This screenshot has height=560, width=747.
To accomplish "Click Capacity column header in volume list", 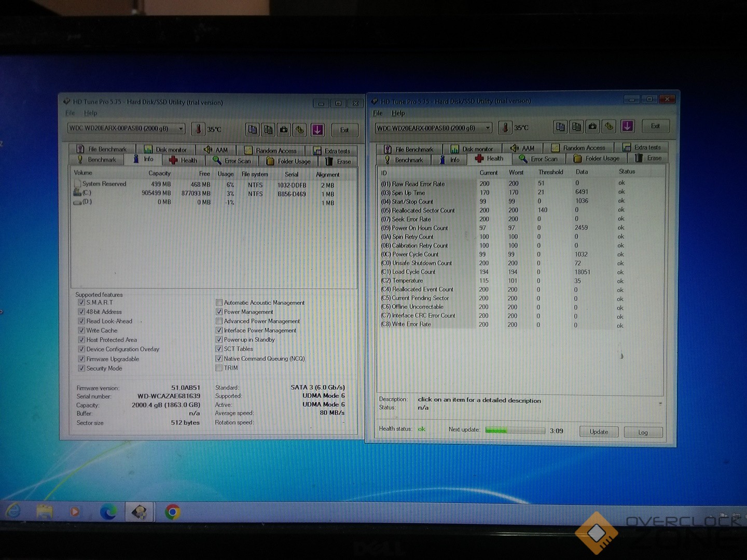I will (x=159, y=173).
